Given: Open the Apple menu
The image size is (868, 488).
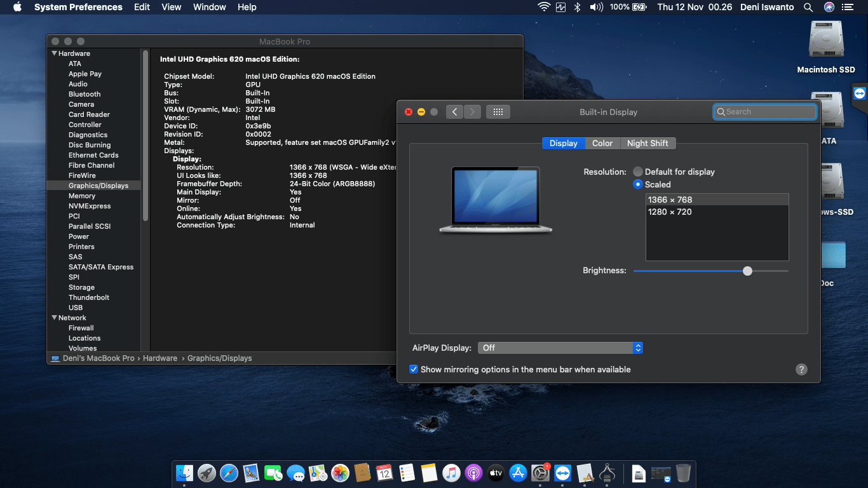Looking at the screenshot, I should point(17,7).
